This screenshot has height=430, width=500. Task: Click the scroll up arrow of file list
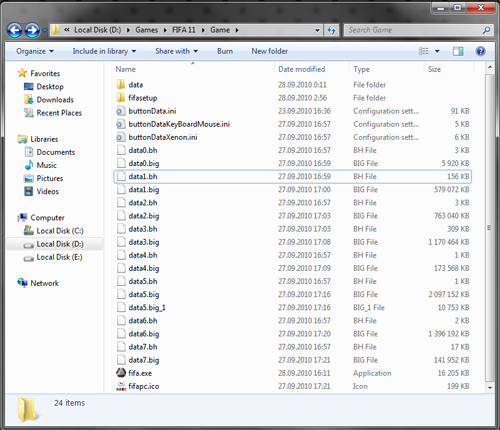pos(490,67)
